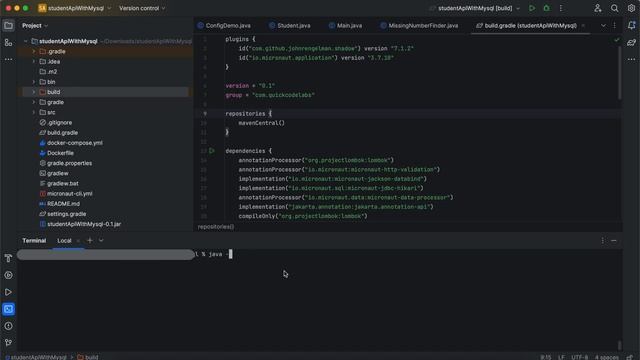
Task: Close the build.gradle editor tab
Action: click(x=583, y=26)
